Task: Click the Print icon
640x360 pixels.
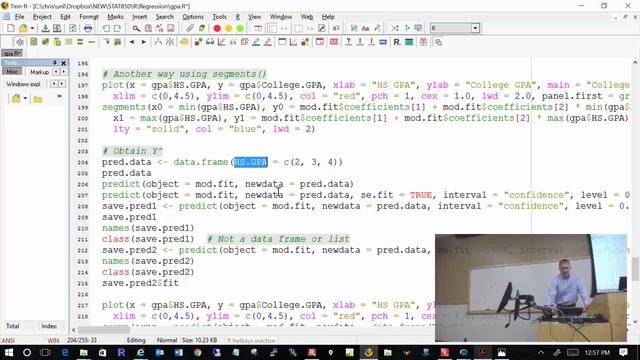Action: 88,28
